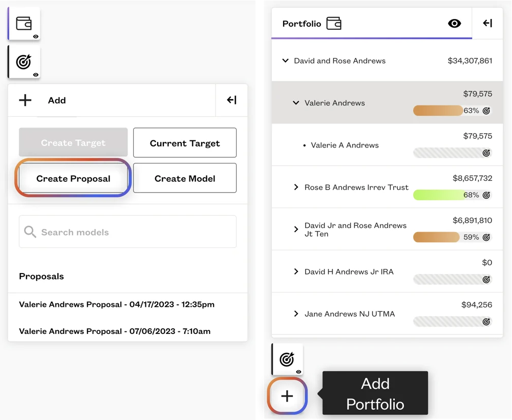Open the Valerie Andrews Proposal from 04/17/2023

coord(117,304)
